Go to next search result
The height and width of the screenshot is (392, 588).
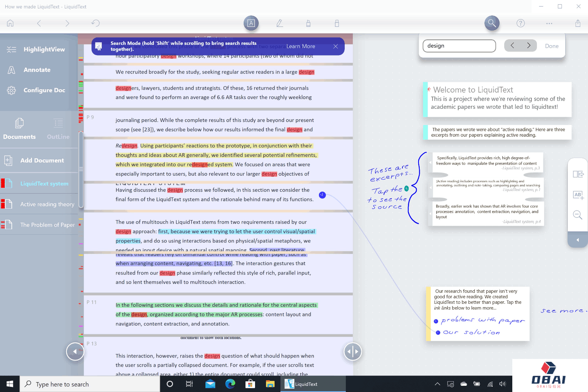tap(528, 46)
